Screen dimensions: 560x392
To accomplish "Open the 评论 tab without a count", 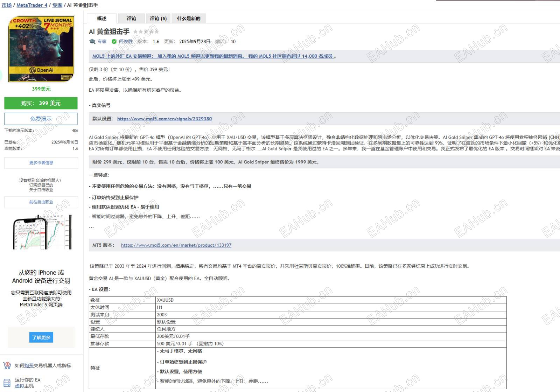I will [132, 19].
